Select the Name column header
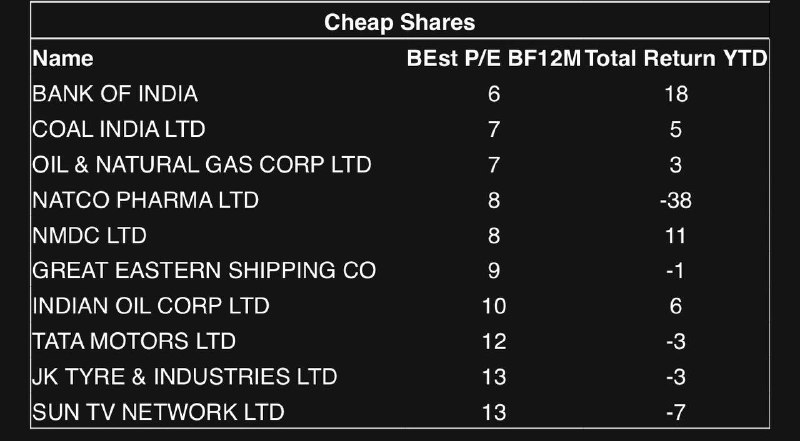Screen dimensions: 800x441 pyautogui.click(x=63, y=59)
